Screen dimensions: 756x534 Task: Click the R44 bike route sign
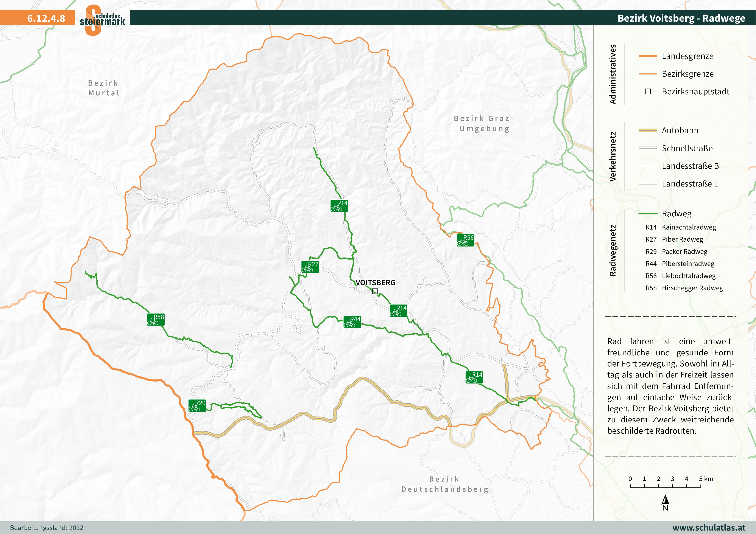352,322
